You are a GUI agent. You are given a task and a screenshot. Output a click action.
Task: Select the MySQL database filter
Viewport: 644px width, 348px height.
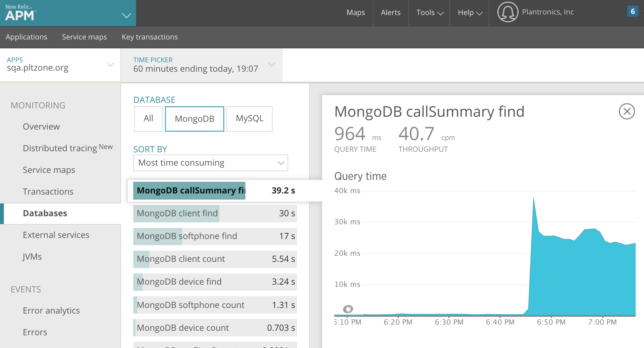pos(249,119)
